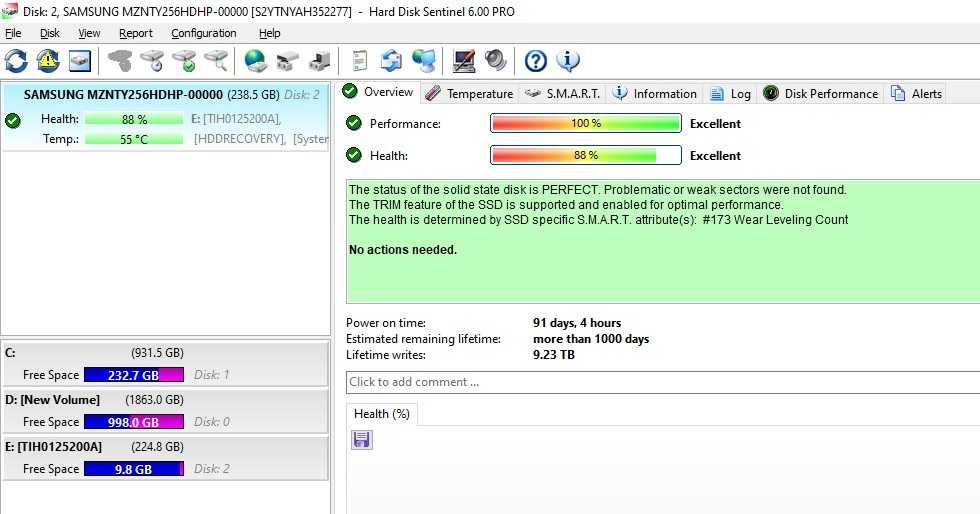Switch to the Log tab
980x514 pixels.
pos(731,93)
